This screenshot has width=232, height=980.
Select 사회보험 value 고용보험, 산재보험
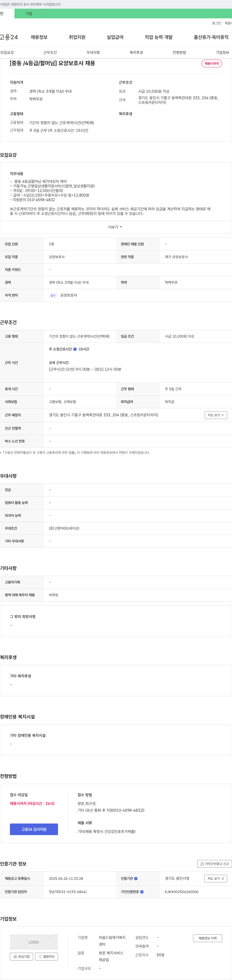63,402
